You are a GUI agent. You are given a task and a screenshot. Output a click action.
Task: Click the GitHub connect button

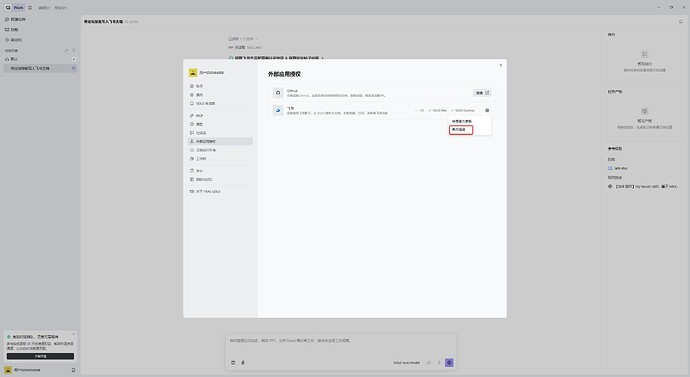482,93
